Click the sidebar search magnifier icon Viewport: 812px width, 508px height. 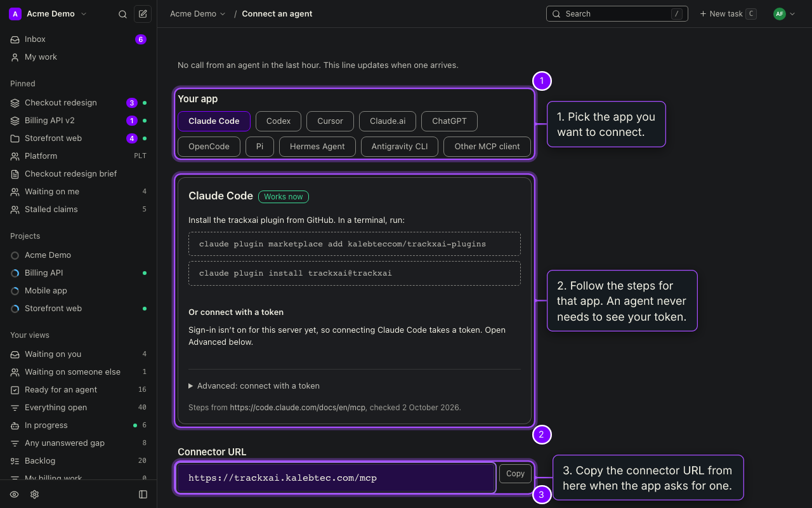coord(123,14)
